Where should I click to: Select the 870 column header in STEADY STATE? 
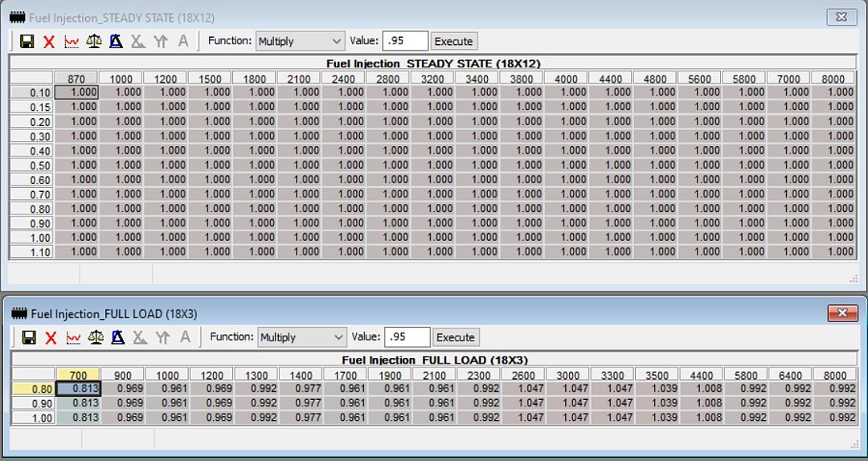tap(76, 79)
